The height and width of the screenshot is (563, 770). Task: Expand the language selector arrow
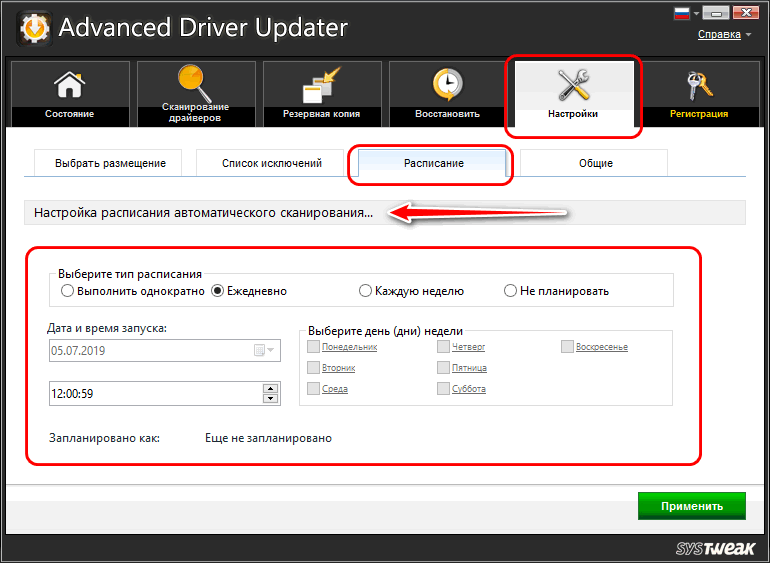coord(695,14)
